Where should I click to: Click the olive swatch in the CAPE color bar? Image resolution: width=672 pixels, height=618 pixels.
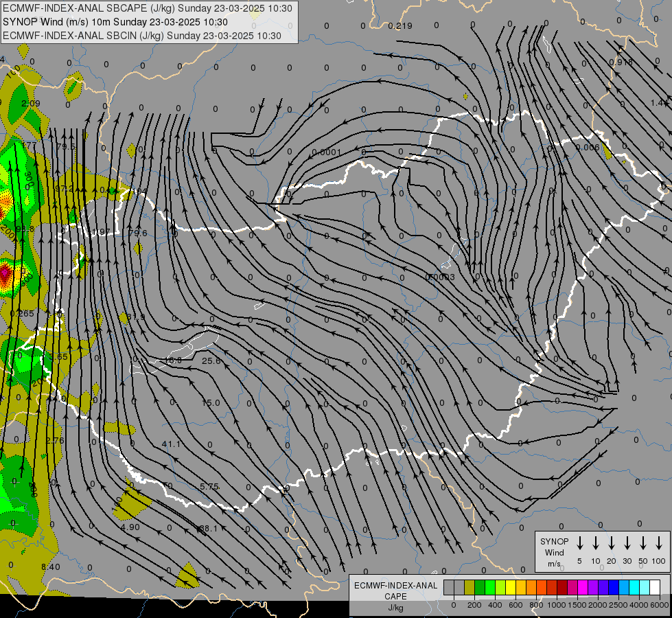[470, 588]
